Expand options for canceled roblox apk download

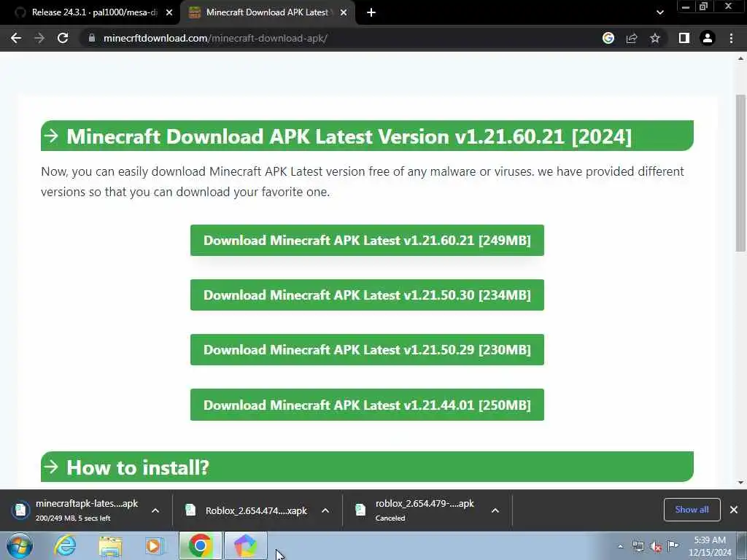pyautogui.click(x=495, y=510)
